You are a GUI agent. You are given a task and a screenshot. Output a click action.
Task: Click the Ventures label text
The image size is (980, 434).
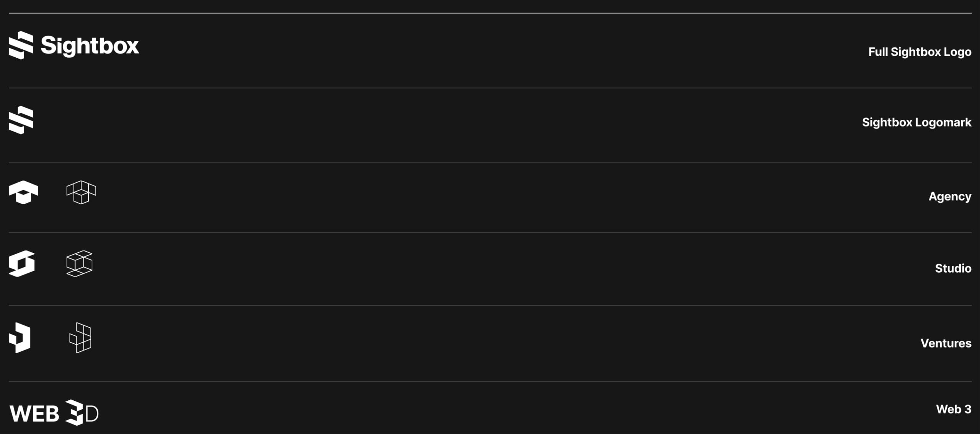pyautogui.click(x=946, y=343)
